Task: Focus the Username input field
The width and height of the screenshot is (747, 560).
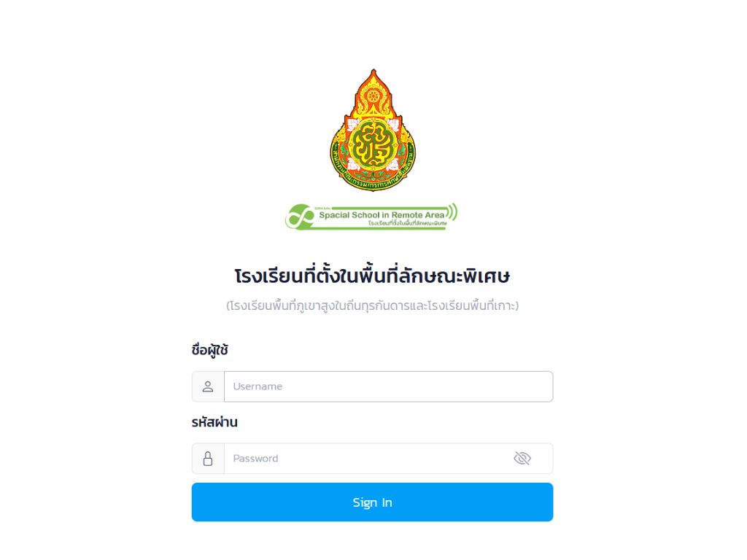Action: (x=389, y=386)
